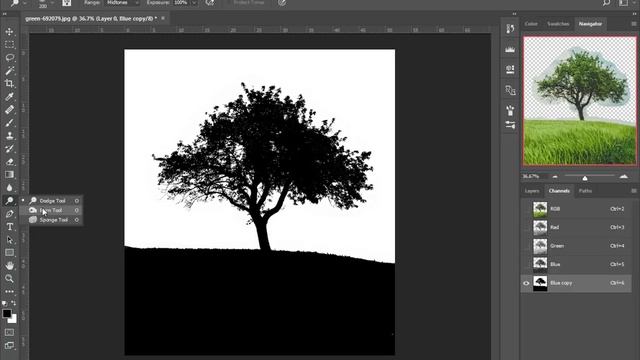Open the Exposure slider dropdown arrow
The image size is (640, 360).
pos(194,3)
